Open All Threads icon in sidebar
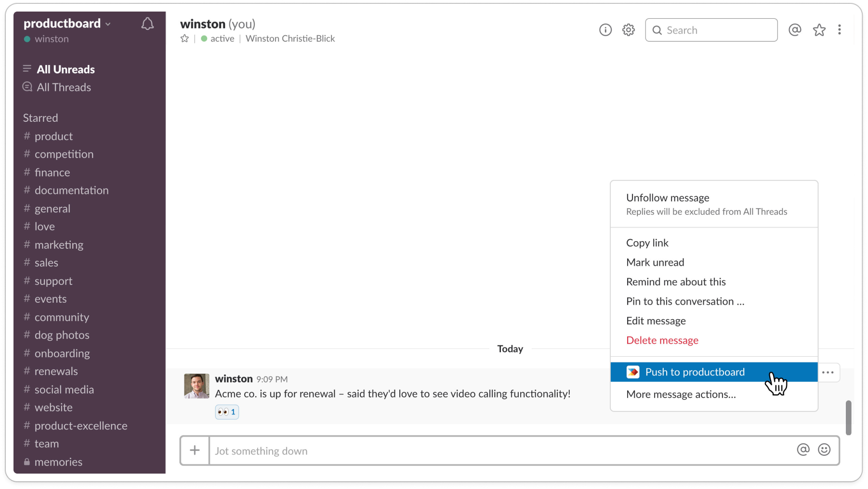This screenshot has height=489, width=868. 27,87
